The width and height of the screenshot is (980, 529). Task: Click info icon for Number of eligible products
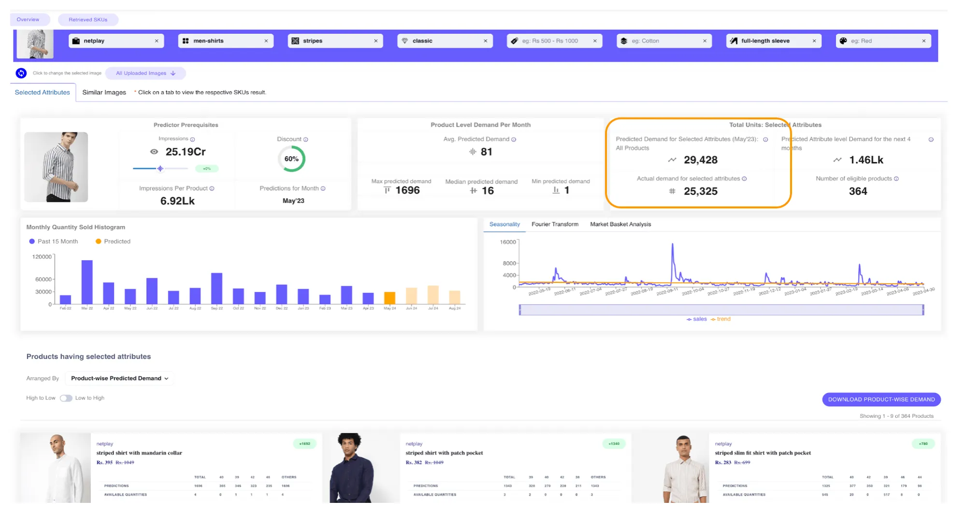pos(896,179)
